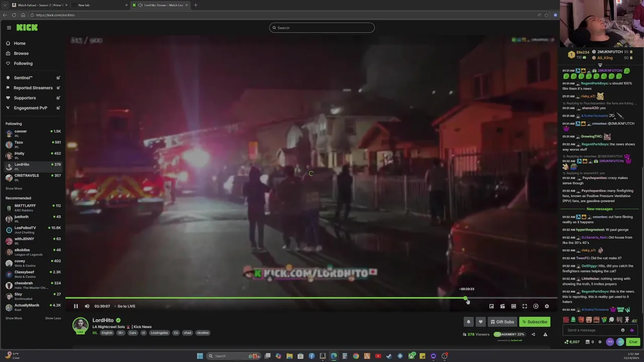This screenshot has height=362, width=644.
Task: Mute the stream volume speaker icon
Action: click(x=87, y=306)
